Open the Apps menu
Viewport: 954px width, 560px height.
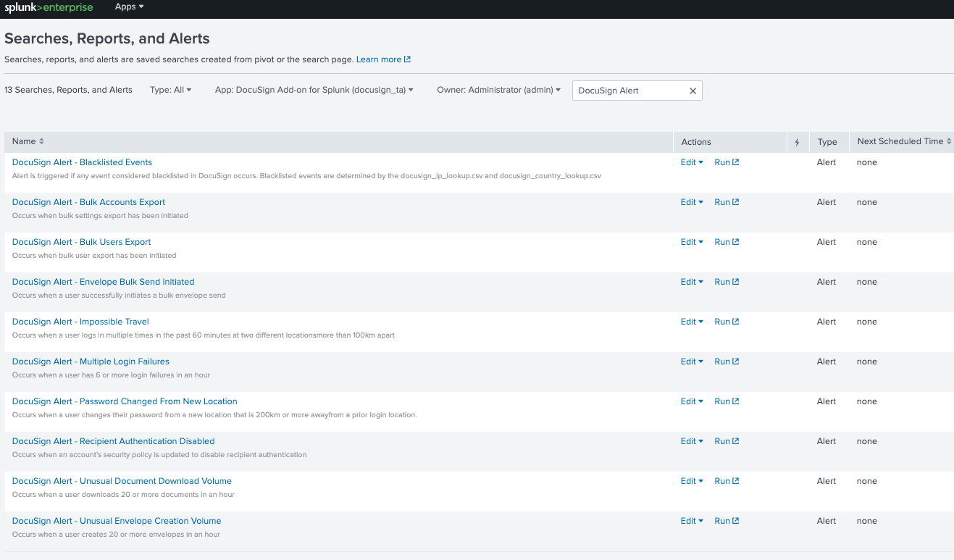(x=129, y=7)
